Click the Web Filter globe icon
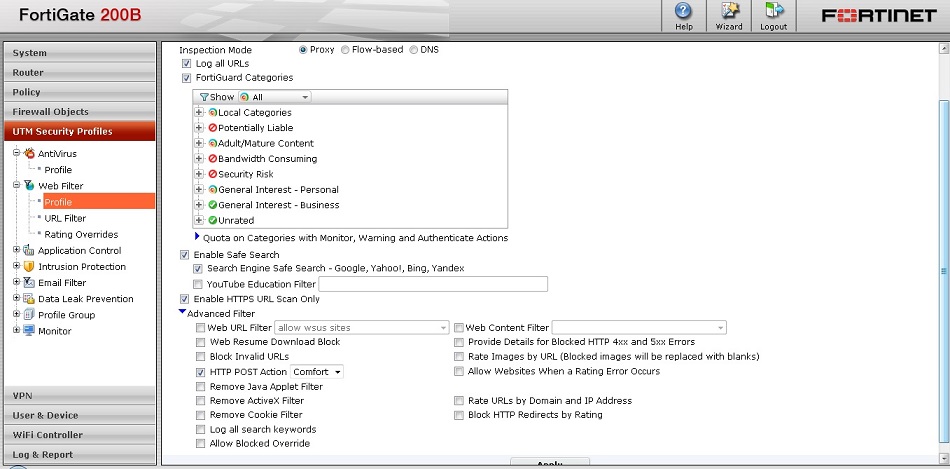Screen dimensions: 950x469 [29, 185]
